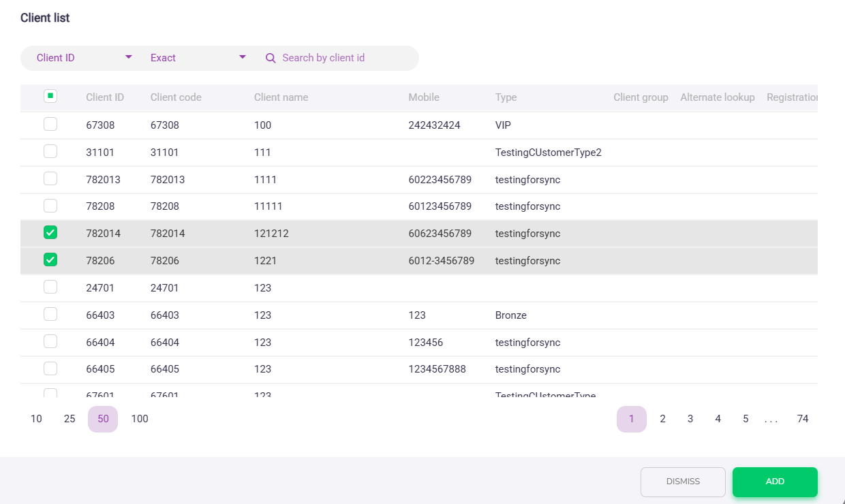This screenshot has height=504, width=845.
Task: Toggle the select-all header checkbox
Action: tap(50, 97)
